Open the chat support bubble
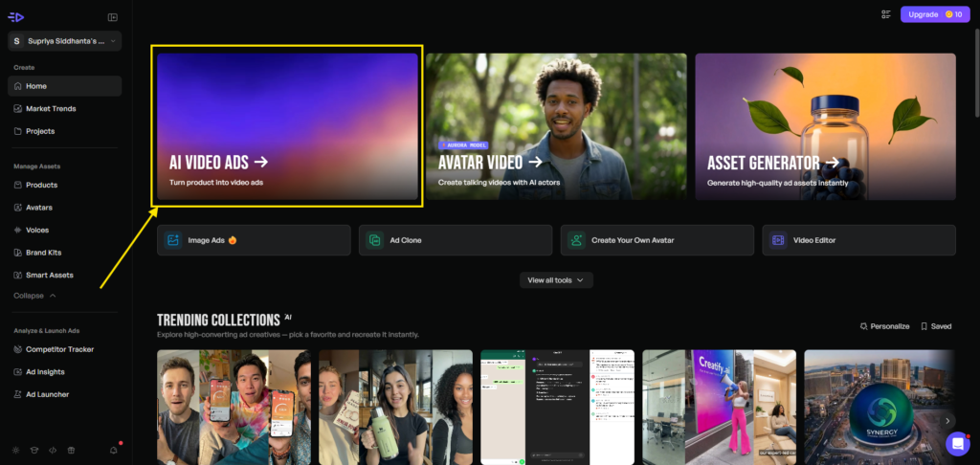 (x=957, y=443)
